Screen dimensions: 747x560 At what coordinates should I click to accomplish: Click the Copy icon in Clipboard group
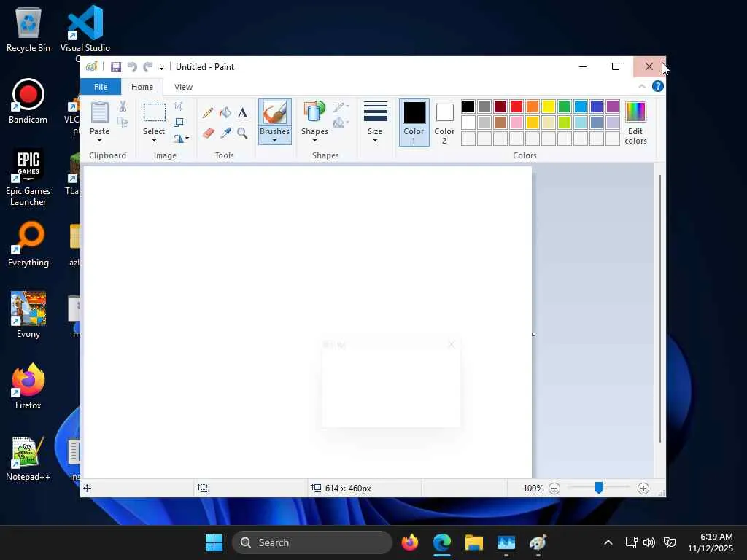(x=123, y=122)
